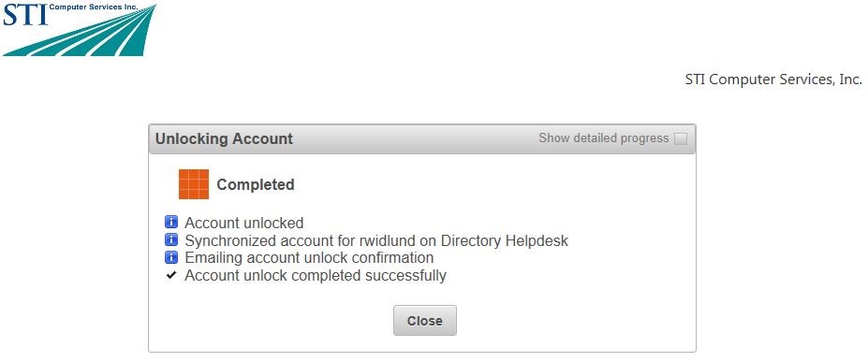Screen dimensions: 868x362
Task: Select the Emailing account unlock confirmation text
Action: (x=309, y=257)
